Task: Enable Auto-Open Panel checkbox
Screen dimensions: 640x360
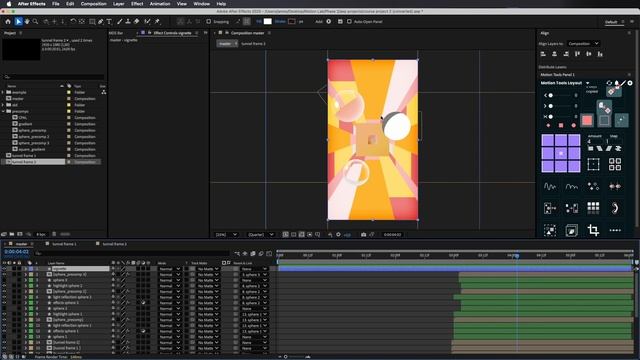Action: point(349,22)
